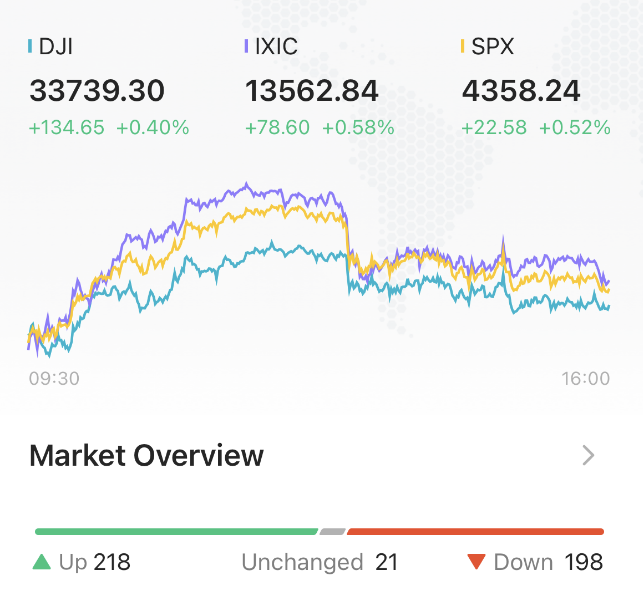The width and height of the screenshot is (643, 610).
Task: Click the red Down triangle icon
Action: coord(476,562)
